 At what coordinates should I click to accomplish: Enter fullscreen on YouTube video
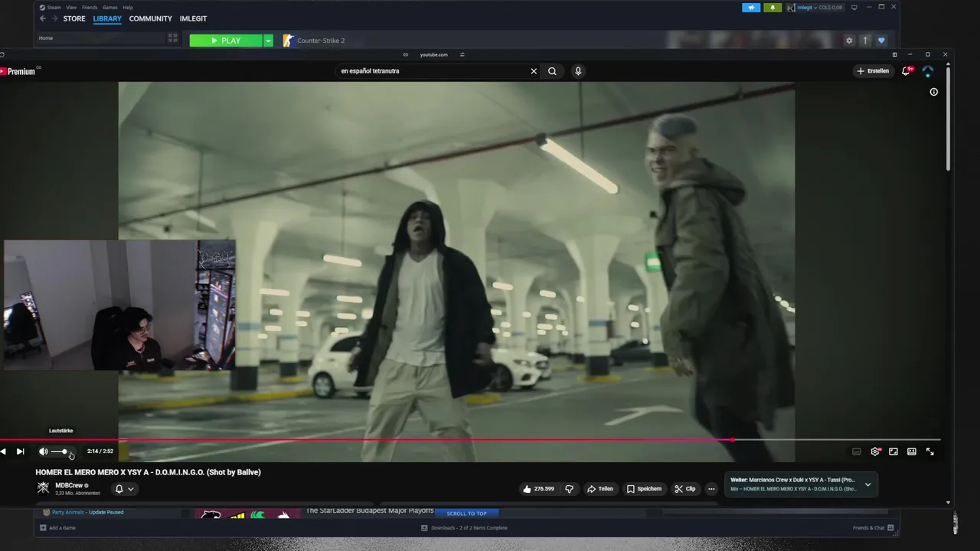tap(930, 452)
